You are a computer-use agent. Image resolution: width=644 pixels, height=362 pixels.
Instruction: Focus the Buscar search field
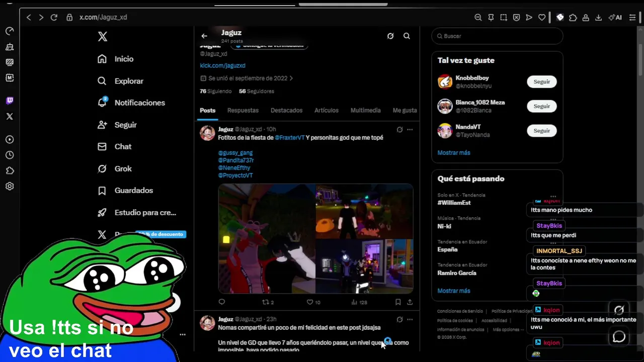point(497,36)
